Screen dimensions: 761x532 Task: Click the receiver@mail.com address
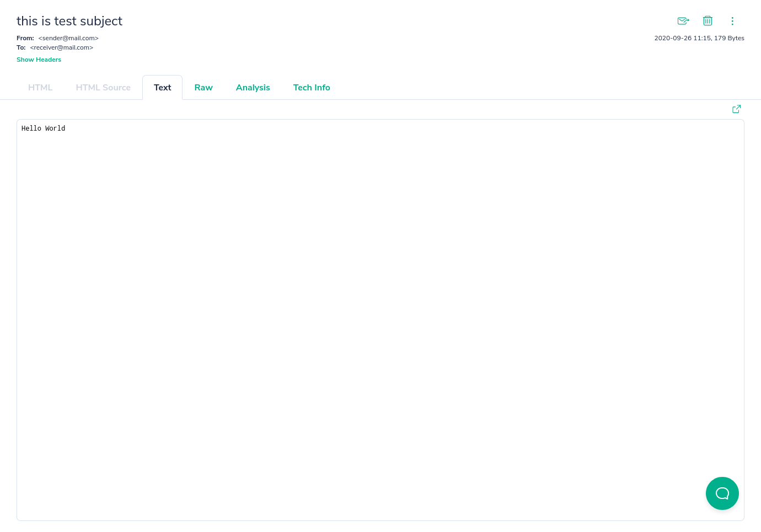[x=61, y=47]
